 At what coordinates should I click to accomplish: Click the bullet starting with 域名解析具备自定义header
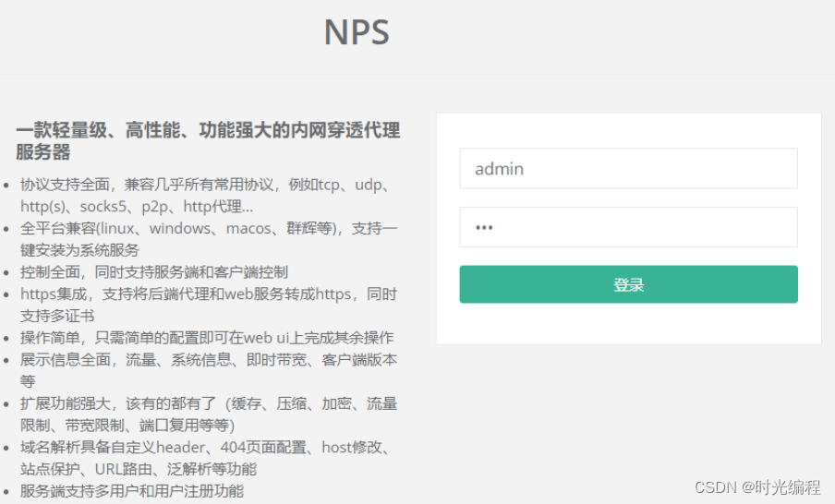(x=207, y=458)
